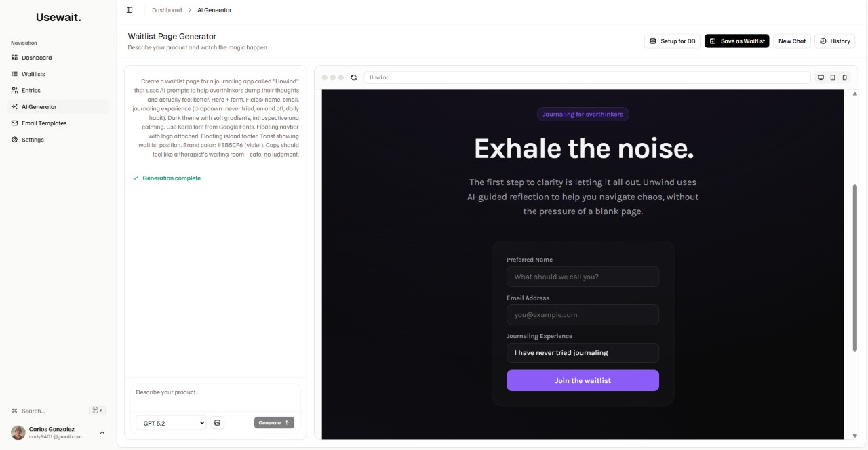Refresh the Unwind preview
Viewport: 868px width, 450px height.
coord(353,77)
